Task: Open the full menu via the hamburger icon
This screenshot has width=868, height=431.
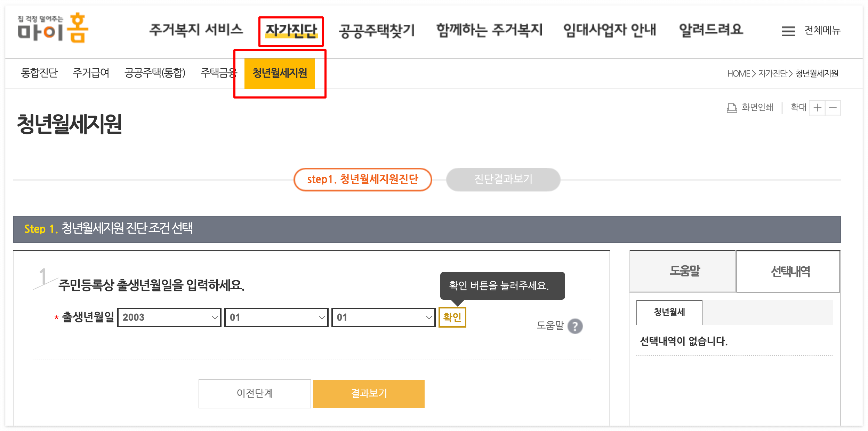Action: [x=788, y=31]
